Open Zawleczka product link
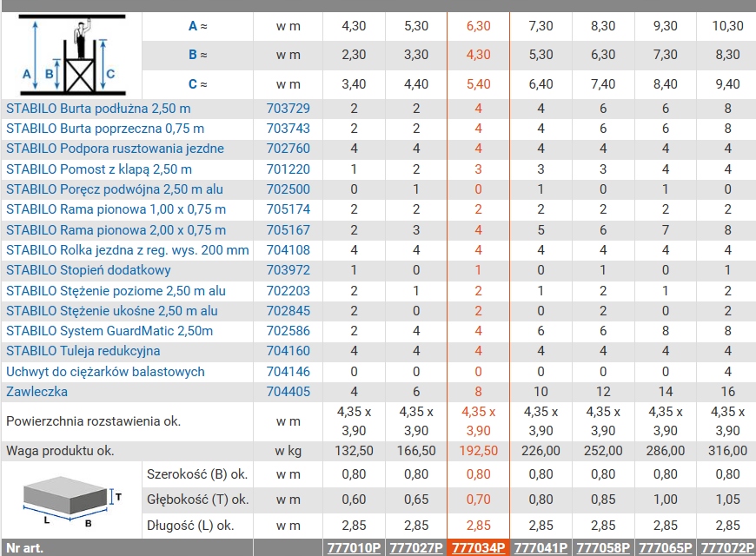This screenshot has height=556, width=756. 36,392
